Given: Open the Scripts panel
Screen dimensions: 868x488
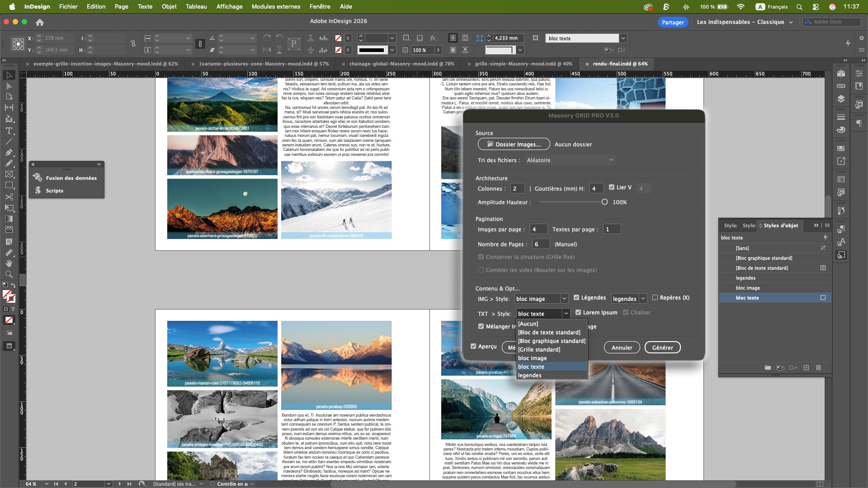Looking at the screenshot, I should [x=54, y=191].
